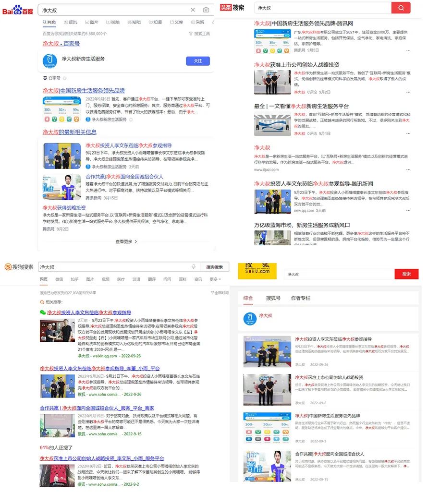Open more options for the new.qq.com result

pos(408,211)
